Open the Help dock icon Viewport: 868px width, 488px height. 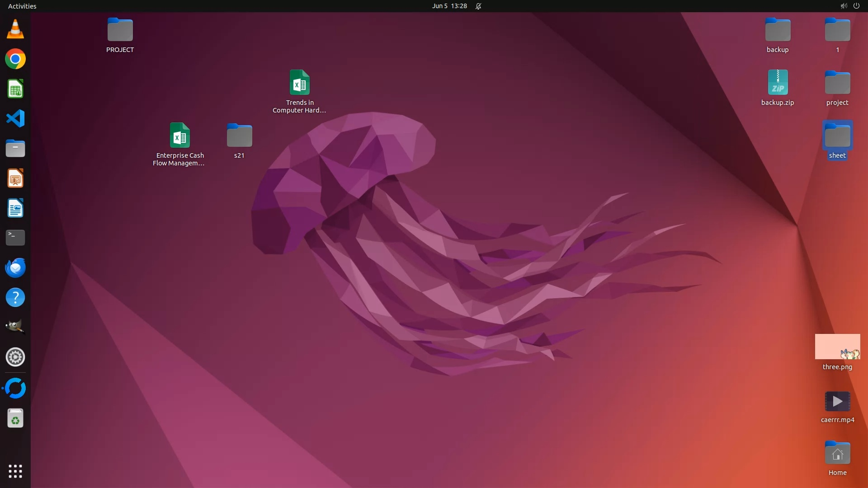tap(15, 297)
